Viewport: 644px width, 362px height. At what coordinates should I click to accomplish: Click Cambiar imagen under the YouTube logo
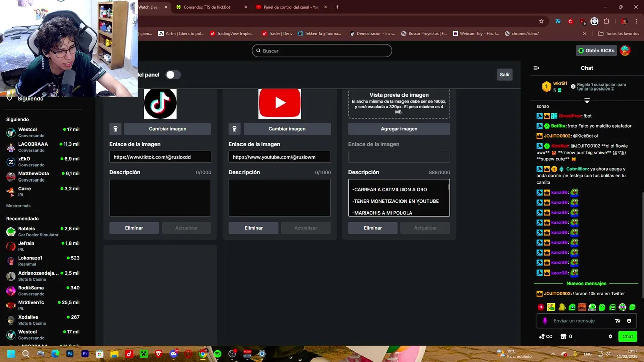287,129
